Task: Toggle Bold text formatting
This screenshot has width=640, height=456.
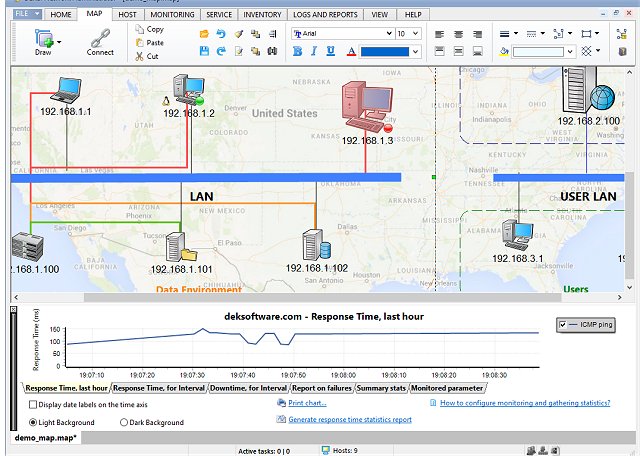Action: [x=299, y=51]
